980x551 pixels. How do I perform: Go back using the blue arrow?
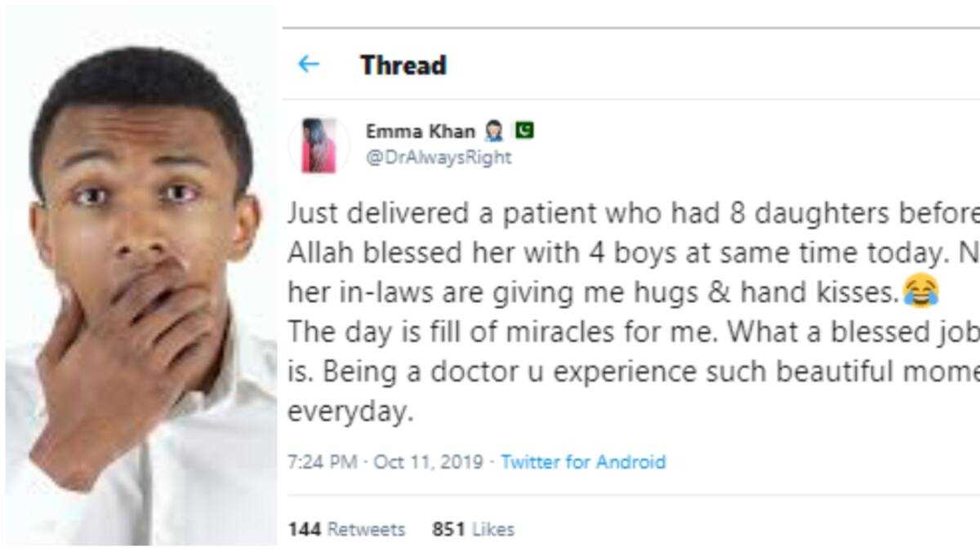(308, 64)
